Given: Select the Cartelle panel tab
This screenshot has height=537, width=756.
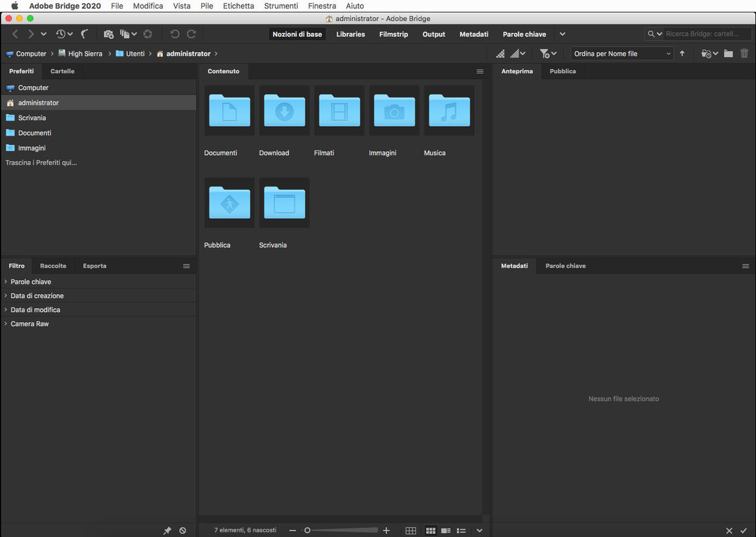Looking at the screenshot, I should 62,71.
